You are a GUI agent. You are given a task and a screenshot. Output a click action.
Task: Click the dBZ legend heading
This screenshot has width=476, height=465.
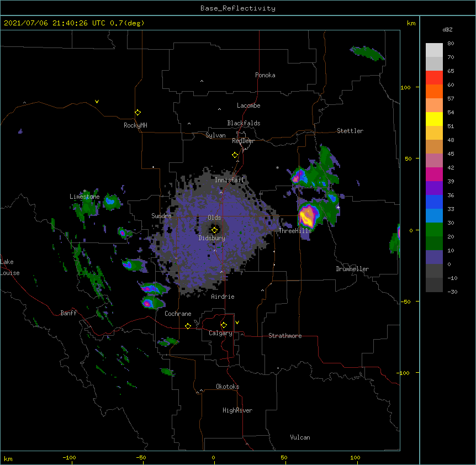click(x=447, y=29)
